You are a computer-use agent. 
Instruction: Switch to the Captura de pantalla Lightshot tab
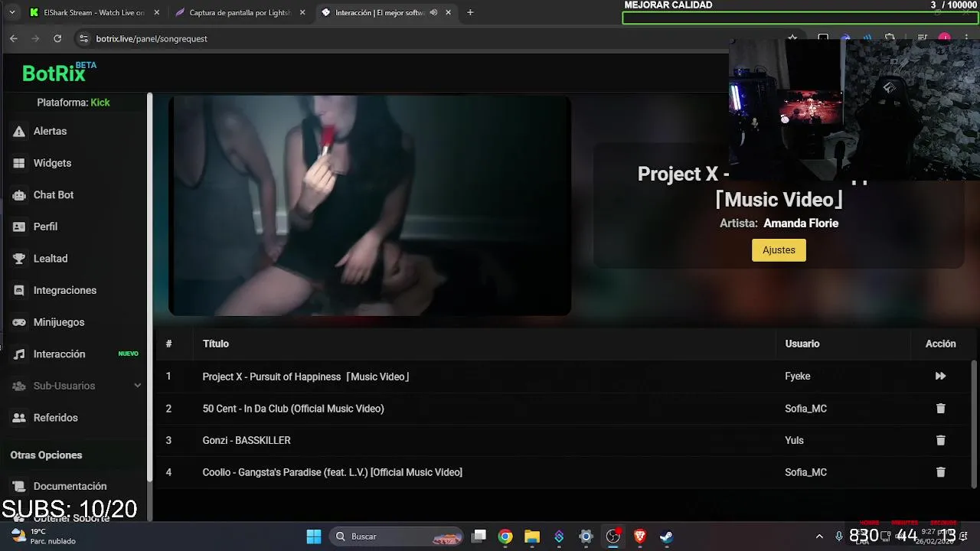point(240,12)
